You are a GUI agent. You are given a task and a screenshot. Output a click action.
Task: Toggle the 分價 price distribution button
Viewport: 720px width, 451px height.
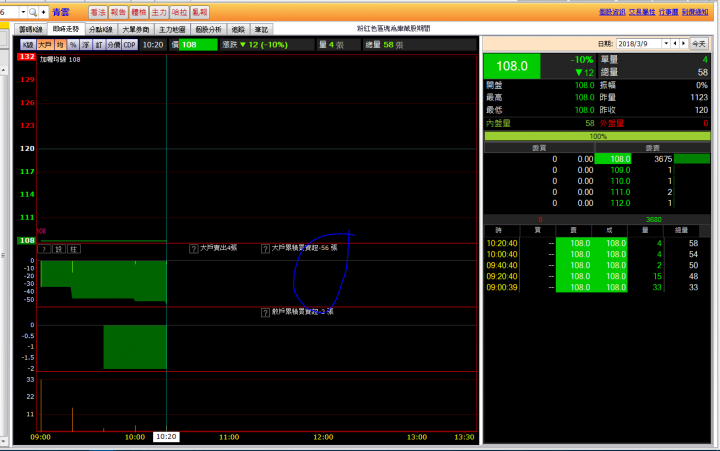(x=113, y=45)
